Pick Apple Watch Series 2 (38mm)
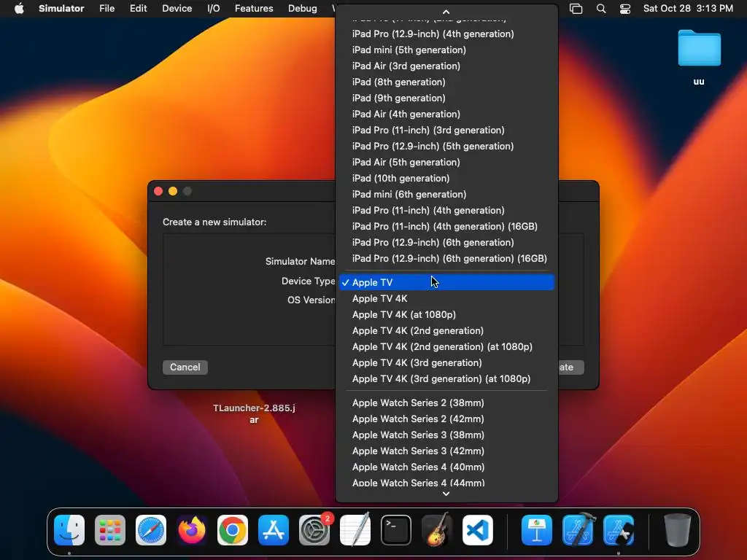Viewport: 747px width, 560px height. [446, 402]
